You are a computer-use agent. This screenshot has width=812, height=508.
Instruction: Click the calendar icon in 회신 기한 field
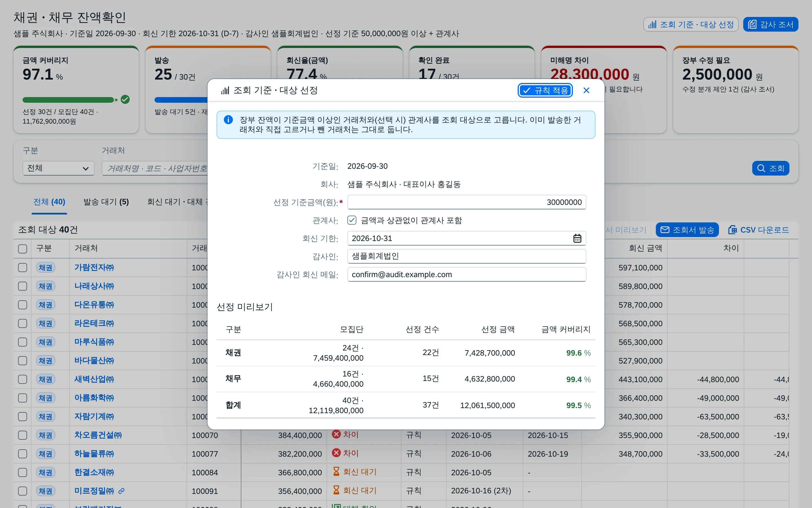coord(577,238)
